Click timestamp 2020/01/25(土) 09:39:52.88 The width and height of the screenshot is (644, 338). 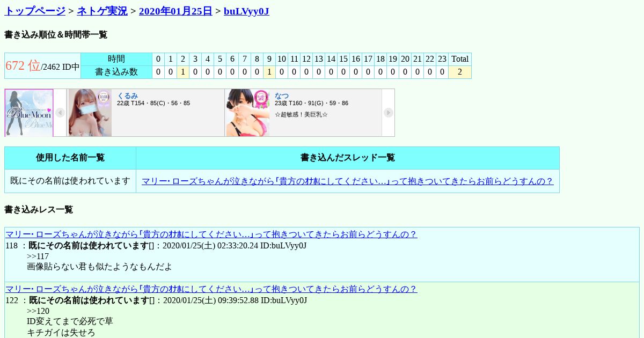click(x=211, y=300)
